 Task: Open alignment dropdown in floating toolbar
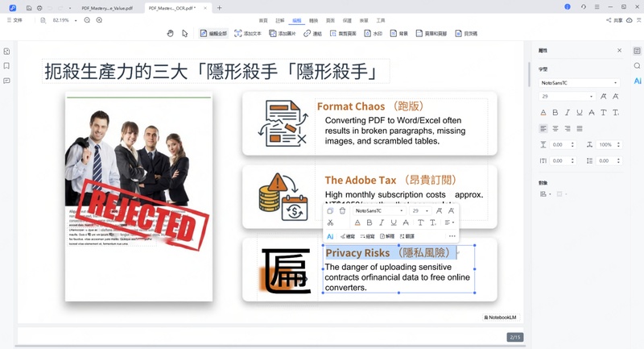[x=449, y=222]
